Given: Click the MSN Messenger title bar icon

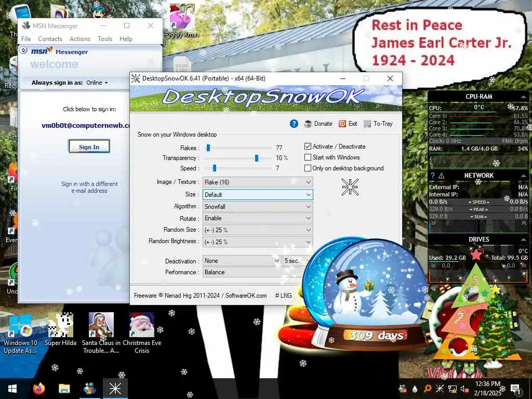Looking at the screenshot, I should (x=26, y=25).
